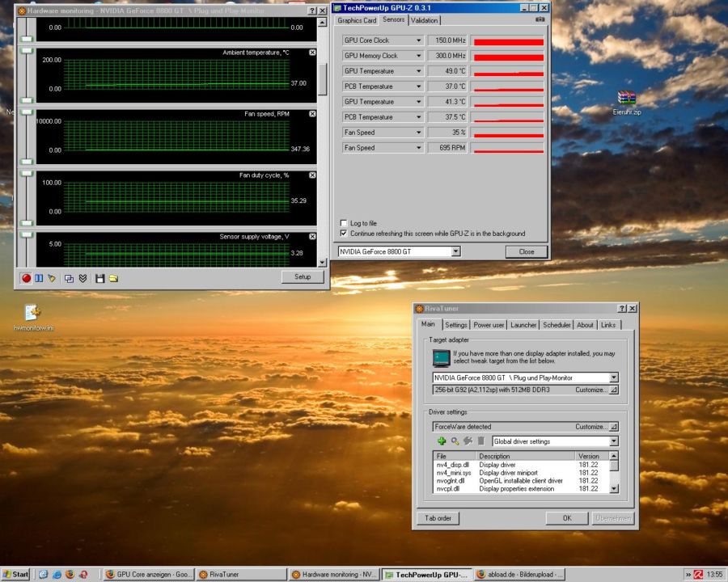The image size is (728, 582).
Task: Click the save floppy disk icon
Action: click(99, 278)
